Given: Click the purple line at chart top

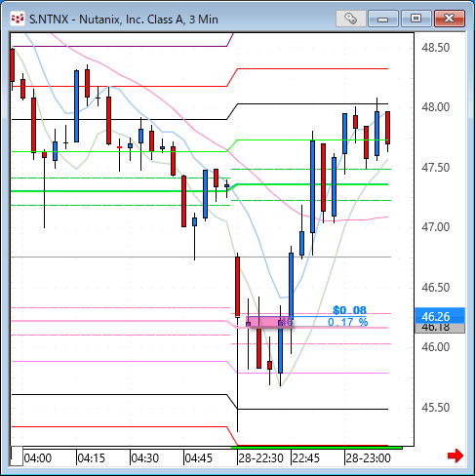Looking at the screenshot, I should click(122, 45).
